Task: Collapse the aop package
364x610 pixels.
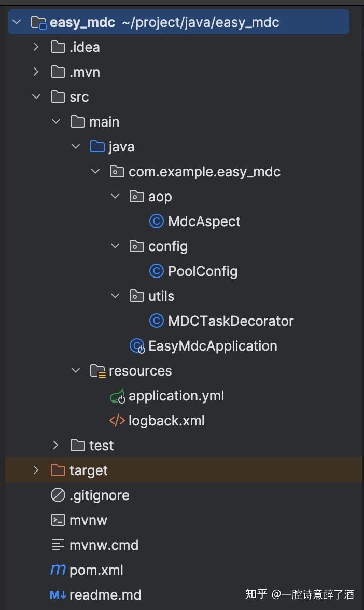Action: click(x=115, y=196)
